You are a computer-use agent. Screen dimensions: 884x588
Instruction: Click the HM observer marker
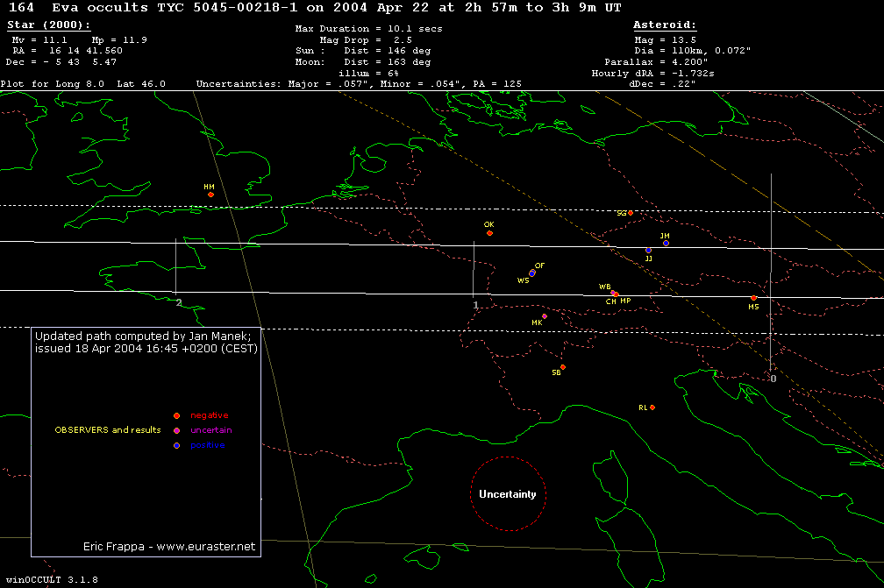[x=210, y=195]
